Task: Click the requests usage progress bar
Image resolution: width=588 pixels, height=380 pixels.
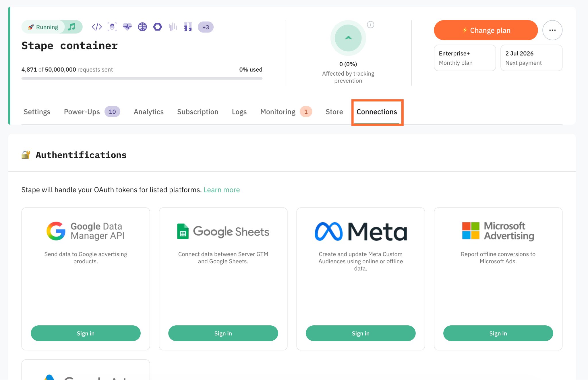Action: (142, 78)
